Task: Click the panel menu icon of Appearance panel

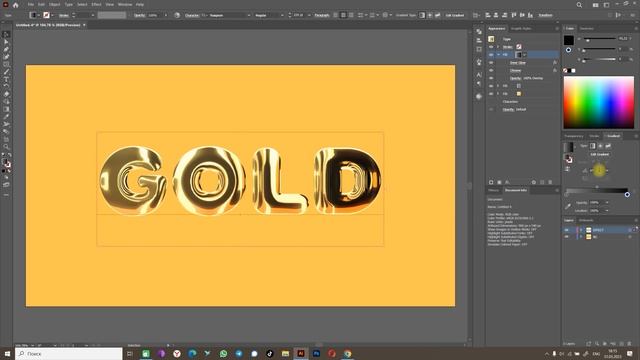Action: tap(557, 29)
